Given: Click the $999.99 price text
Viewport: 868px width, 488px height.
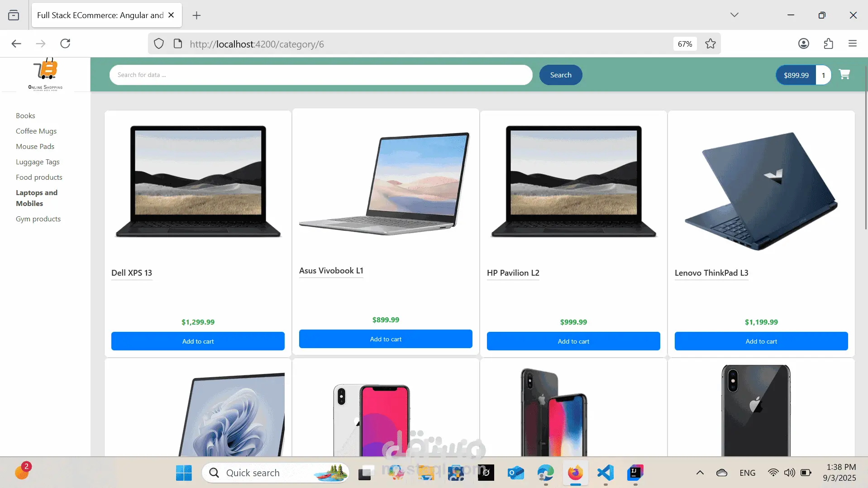Looking at the screenshot, I should click(x=573, y=322).
